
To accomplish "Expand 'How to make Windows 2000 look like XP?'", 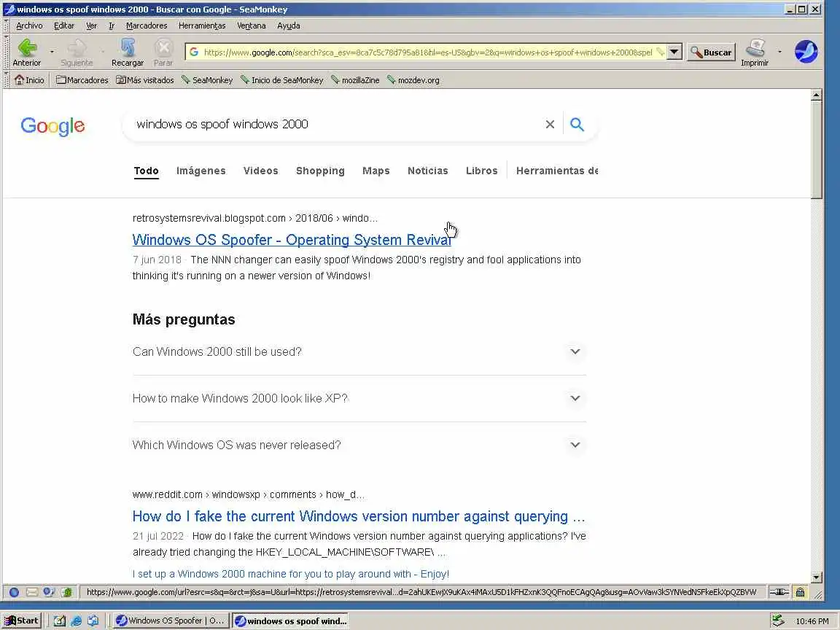I will (359, 398).
